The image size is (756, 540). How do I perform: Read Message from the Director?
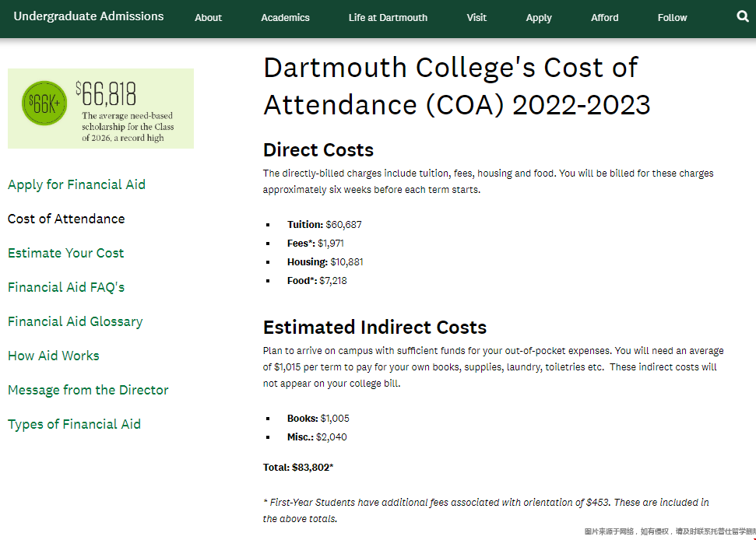[88, 390]
